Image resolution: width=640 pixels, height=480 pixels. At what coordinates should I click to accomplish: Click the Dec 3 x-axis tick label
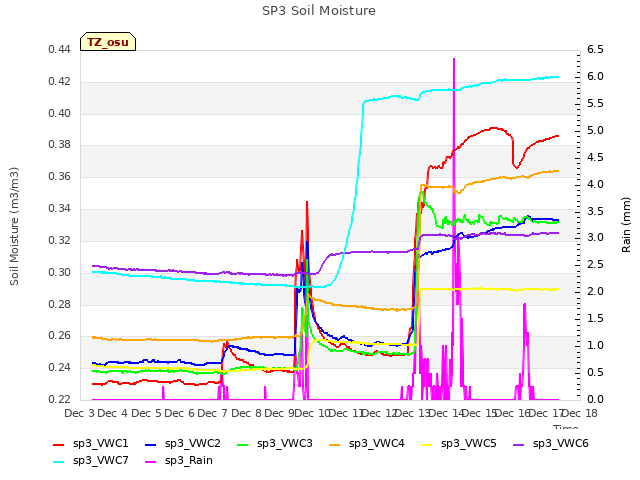80,413
